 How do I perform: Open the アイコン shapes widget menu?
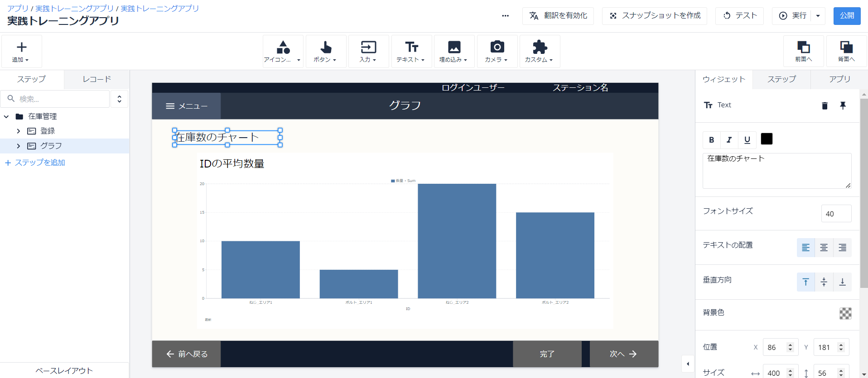[283, 52]
